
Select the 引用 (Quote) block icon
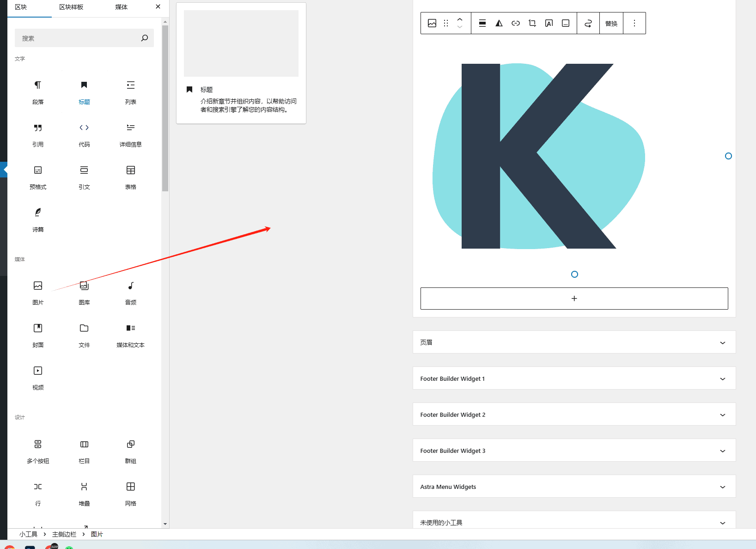tap(38, 134)
